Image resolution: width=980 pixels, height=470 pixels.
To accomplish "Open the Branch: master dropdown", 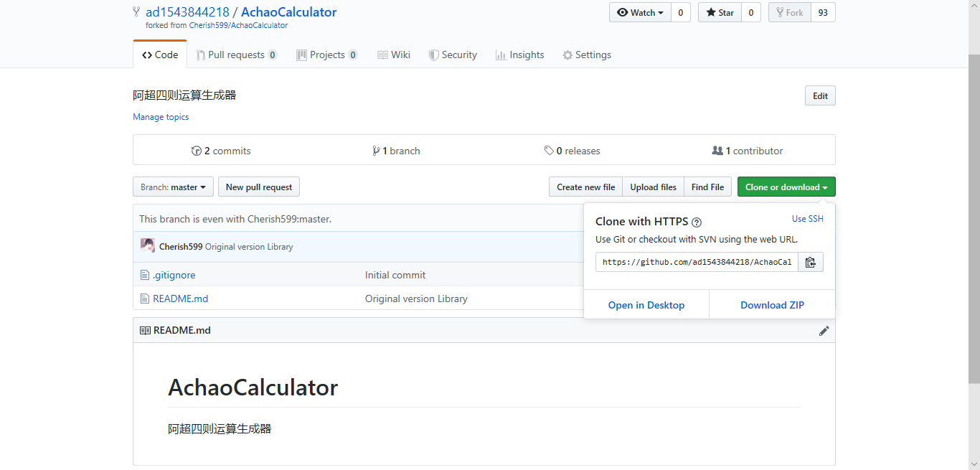I will pos(173,187).
